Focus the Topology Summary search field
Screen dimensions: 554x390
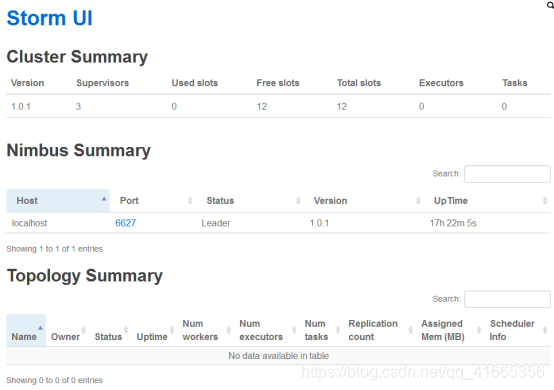point(507,299)
